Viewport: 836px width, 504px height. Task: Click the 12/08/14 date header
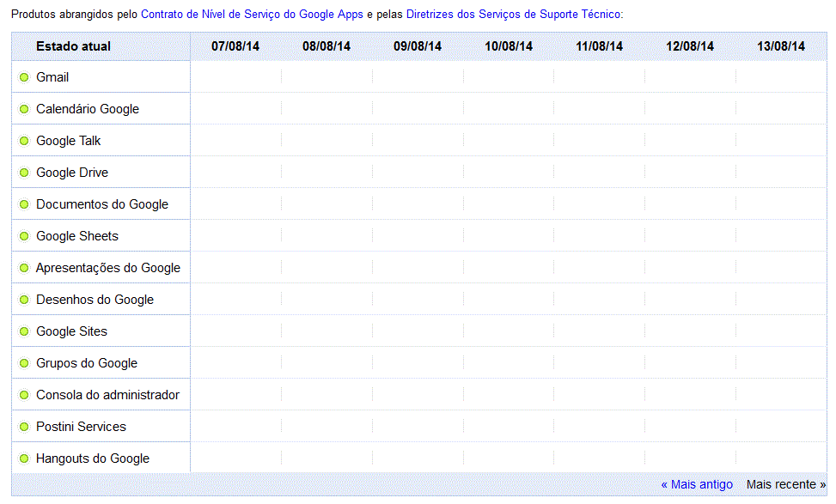[x=690, y=46]
